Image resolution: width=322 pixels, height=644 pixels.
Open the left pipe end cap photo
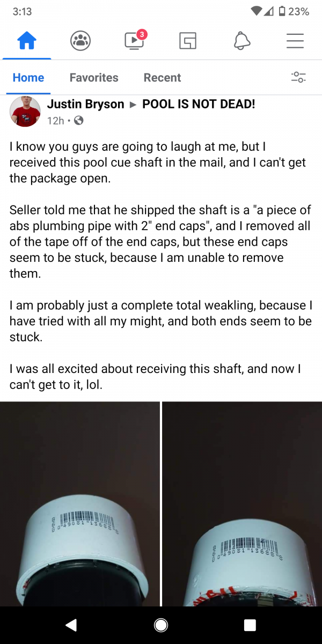tap(79, 504)
